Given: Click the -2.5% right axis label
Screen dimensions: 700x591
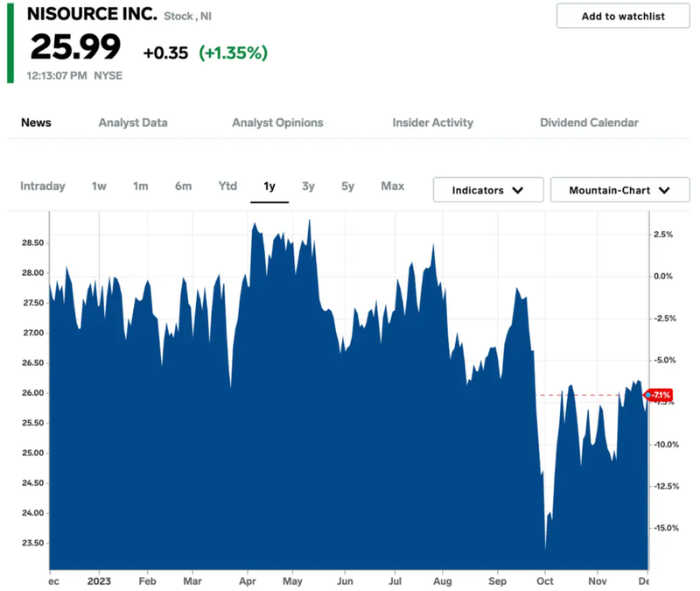Looking at the screenshot, I should [665, 318].
